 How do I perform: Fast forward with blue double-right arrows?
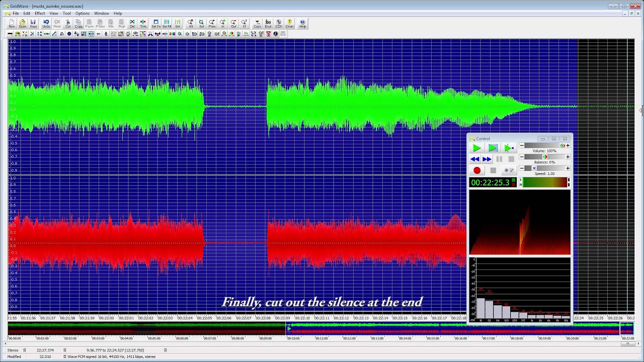click(487, 159)
